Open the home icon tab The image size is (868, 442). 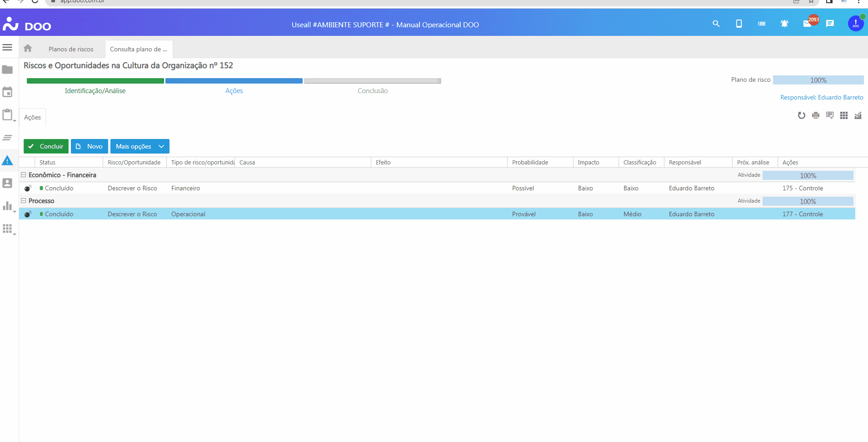28,48
